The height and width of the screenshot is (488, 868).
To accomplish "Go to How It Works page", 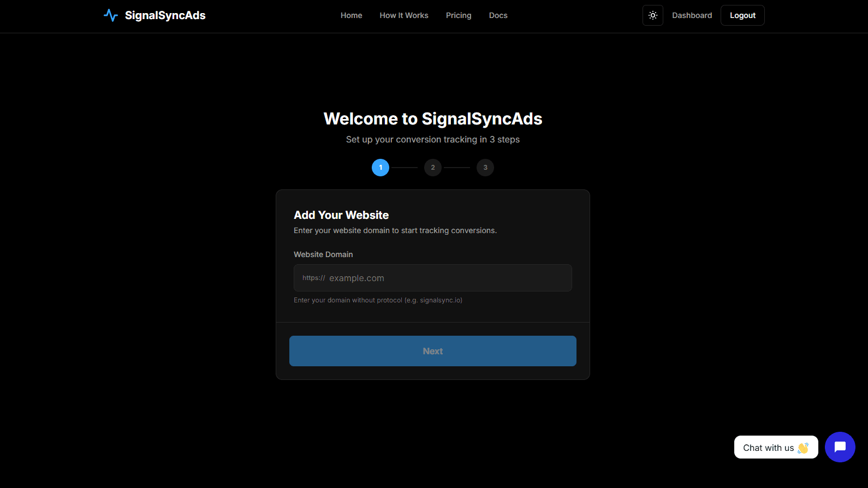I will click(x=404, y=15).
